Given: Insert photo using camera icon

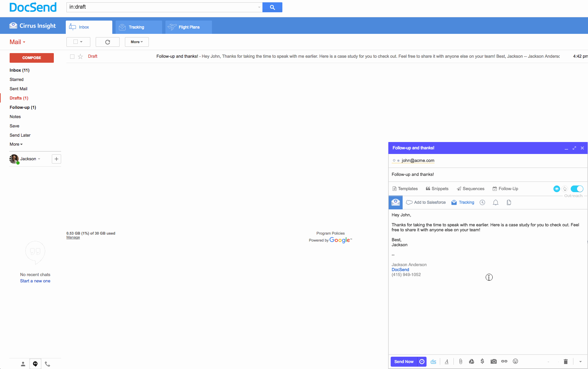Looking at the screenshot, I should pyautogui.click(x=494, y=361).
